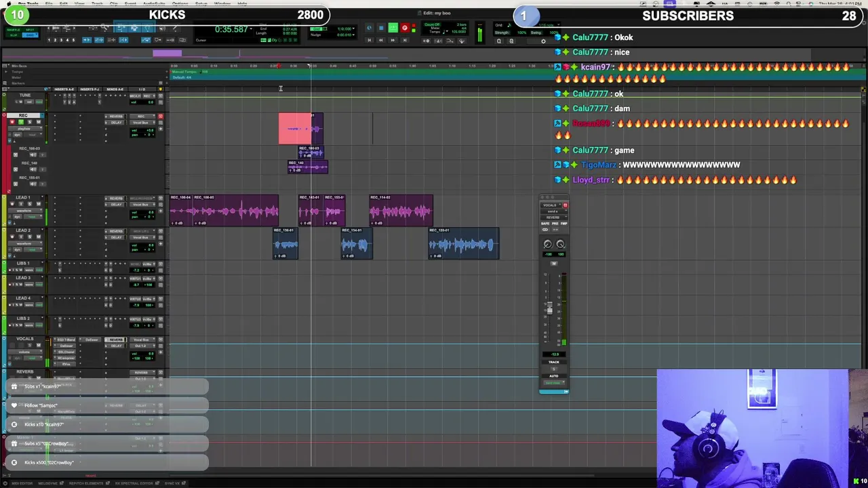Toggle record enable on LEAD 1 track
Image resolution: width=868 pixels, height=488 pixels.
click(x=12, y=204)
